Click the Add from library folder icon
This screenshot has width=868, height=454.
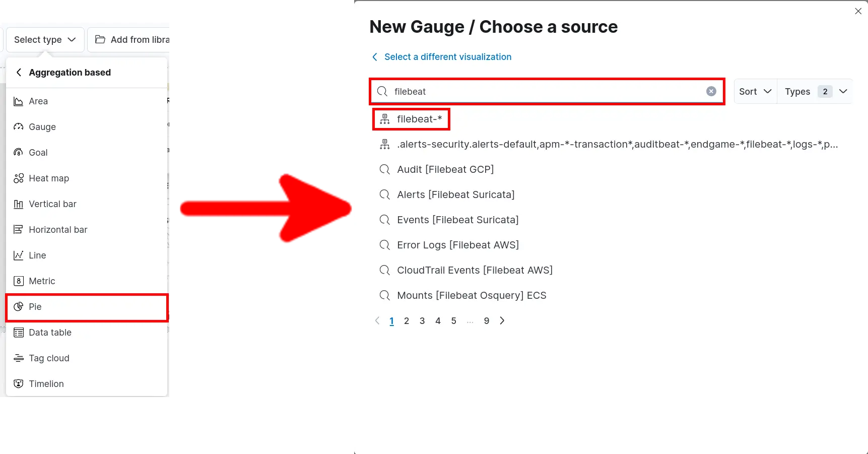click(x=100, y=39)
